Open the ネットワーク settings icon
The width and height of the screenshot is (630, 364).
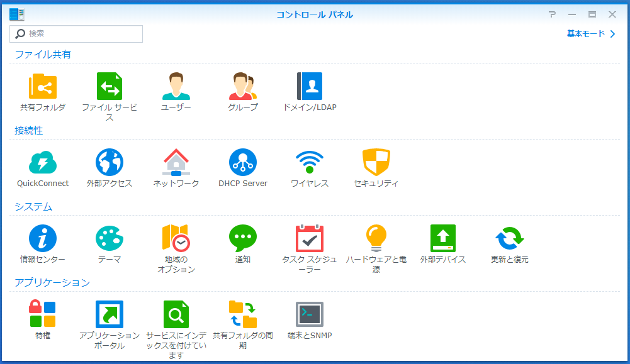(x=176, y=163)
